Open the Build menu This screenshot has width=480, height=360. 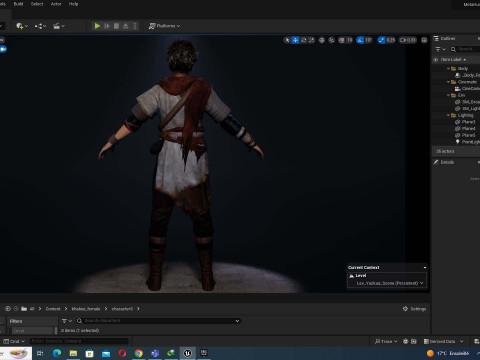coord(18,4)
